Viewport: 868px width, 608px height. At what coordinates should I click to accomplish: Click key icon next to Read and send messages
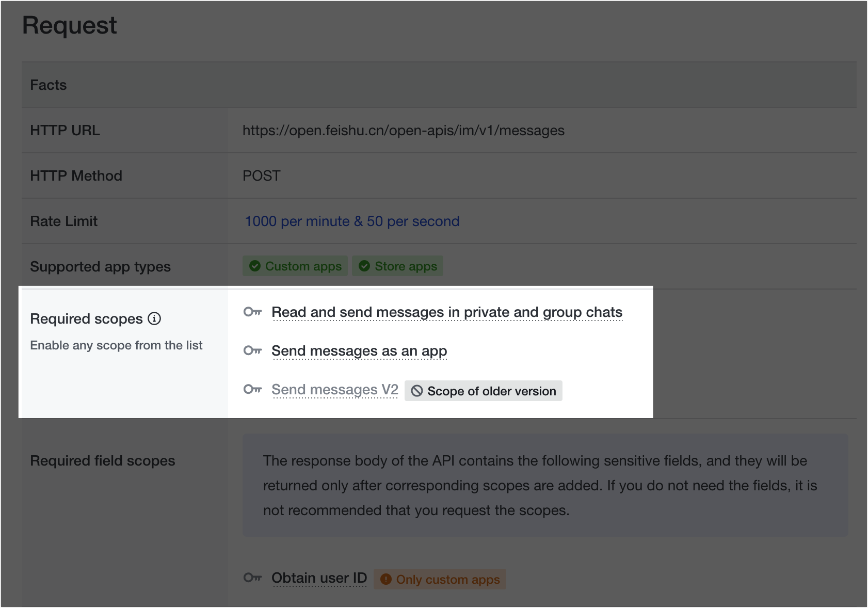click(x=253, y=312)
